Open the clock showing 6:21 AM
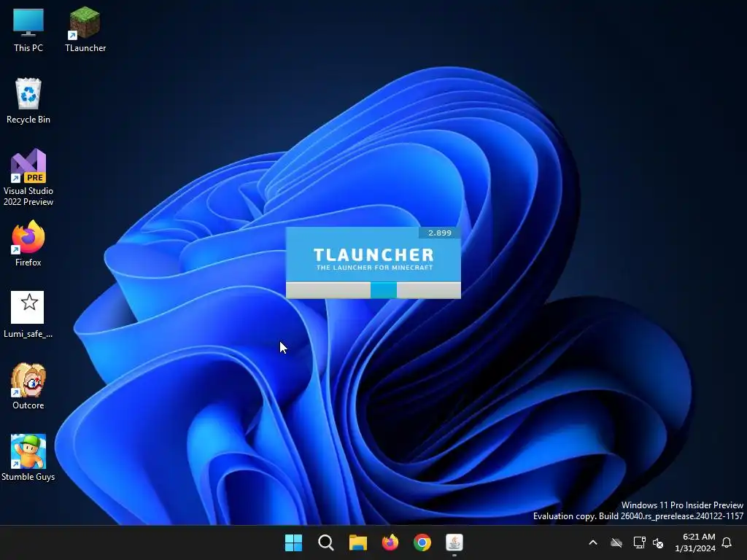747x560 pixels. coord(695,542)
